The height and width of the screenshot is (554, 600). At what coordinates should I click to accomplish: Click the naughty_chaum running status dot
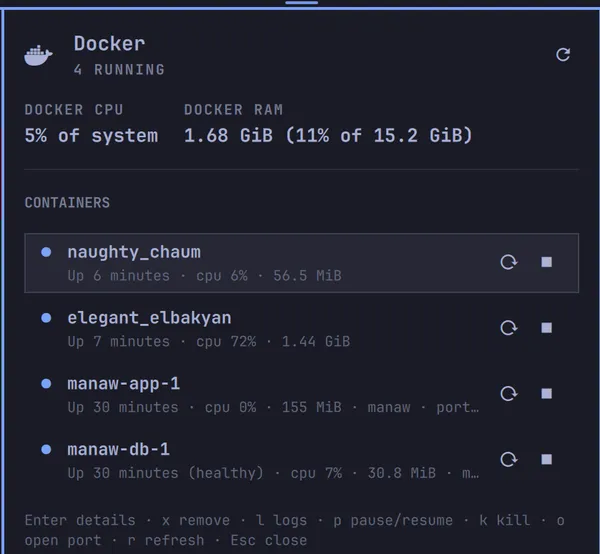point(46,252)
